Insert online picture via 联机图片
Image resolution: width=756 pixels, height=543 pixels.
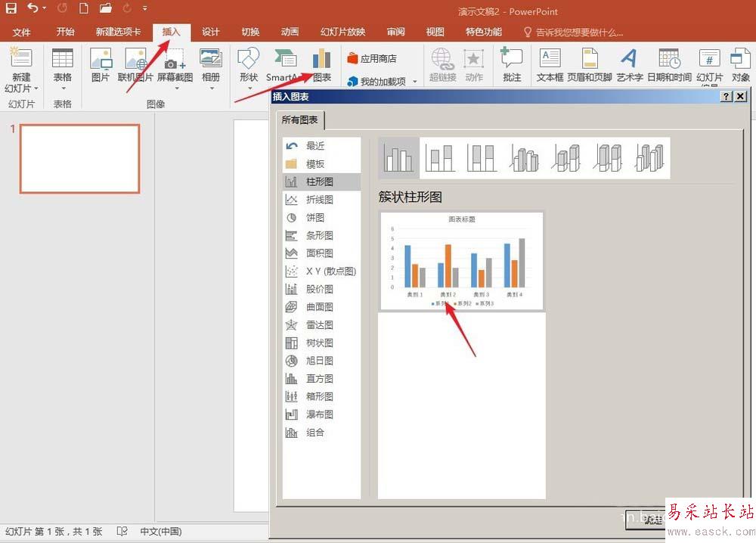coord(135,65)
